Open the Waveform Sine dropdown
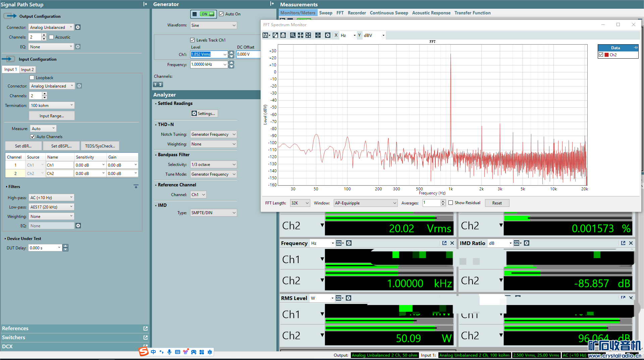Screen dimensions: 644x360 (x=213, y=25)
